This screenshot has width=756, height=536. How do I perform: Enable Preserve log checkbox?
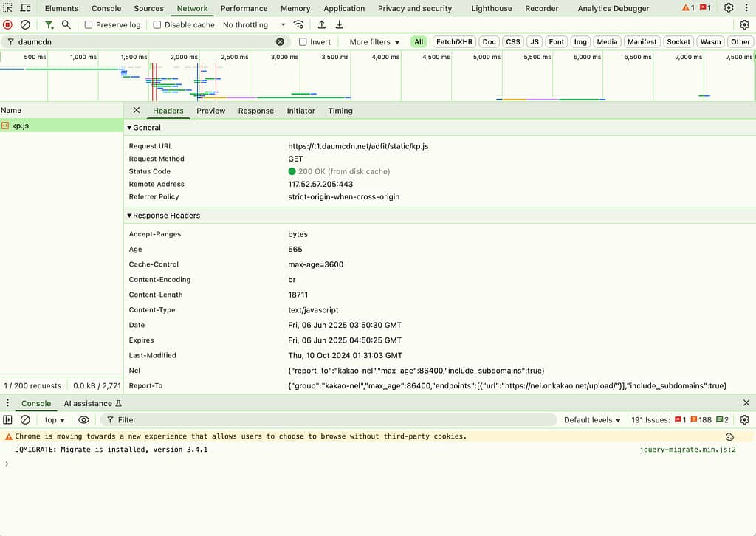(x=89, y=24)
